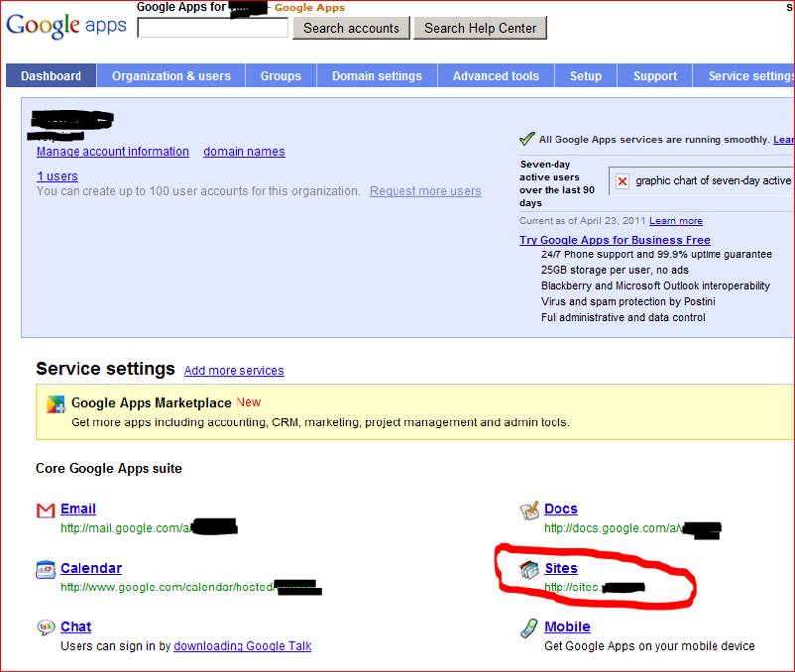This screenshot has width=795, height=672.
Task: Open the Email service settings link
Action: (x=79, y=509)
